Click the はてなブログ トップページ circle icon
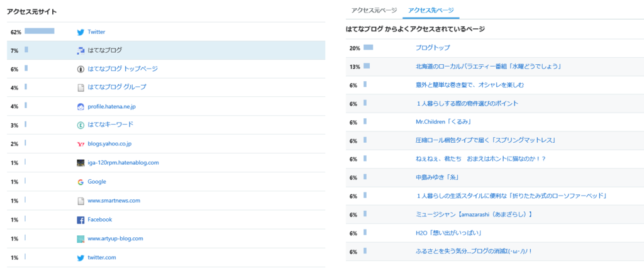 tap(80, 69)
